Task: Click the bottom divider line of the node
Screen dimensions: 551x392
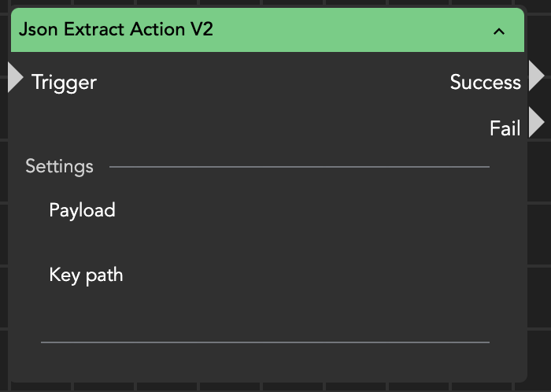Action: point(264,342)
